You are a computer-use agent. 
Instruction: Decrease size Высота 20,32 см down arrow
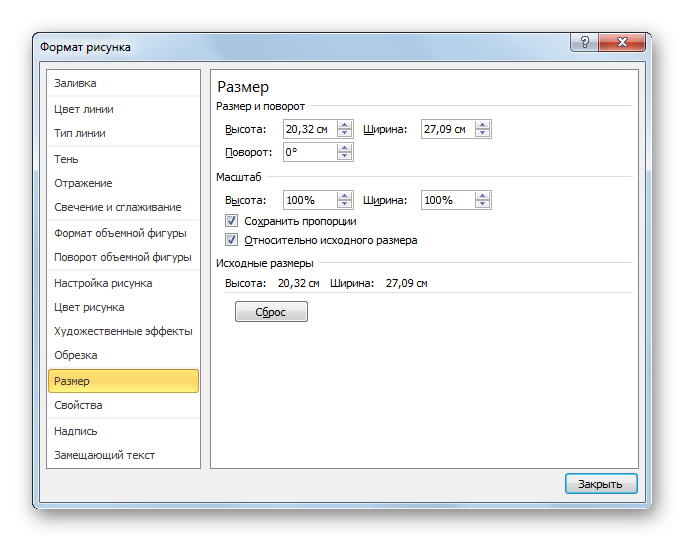[x=345, y=133]
